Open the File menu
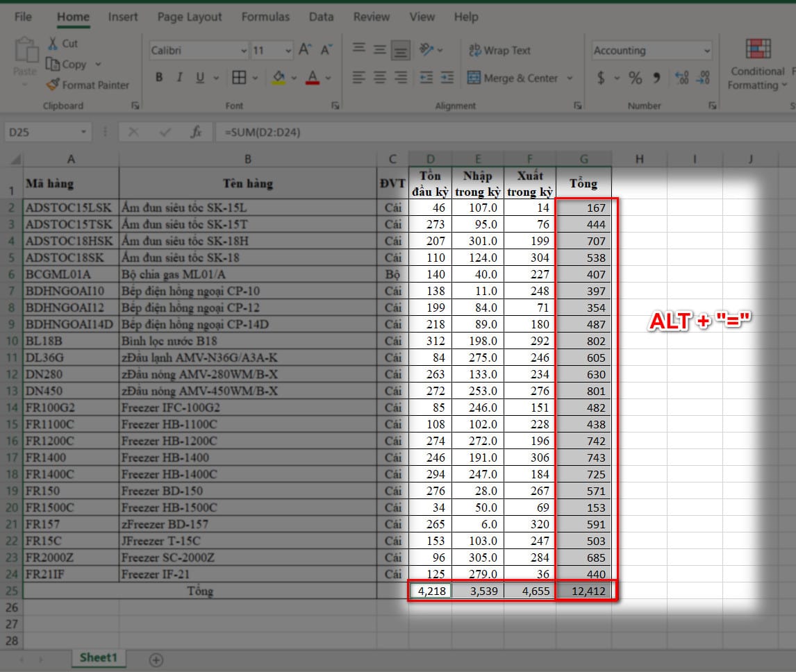This screenshot has width=796, height=672. [x=24, y=17]
